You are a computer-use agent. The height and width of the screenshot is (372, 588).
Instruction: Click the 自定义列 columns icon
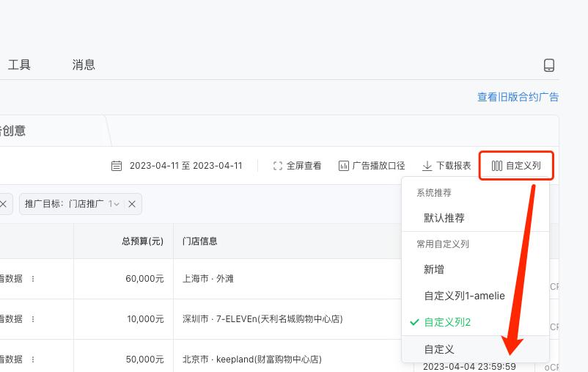(x=497, y=166)
